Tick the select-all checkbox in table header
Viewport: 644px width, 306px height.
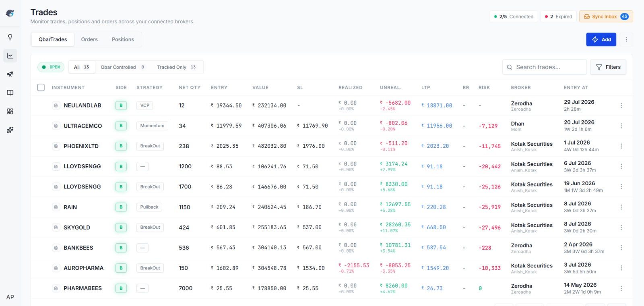click(41, 87)
